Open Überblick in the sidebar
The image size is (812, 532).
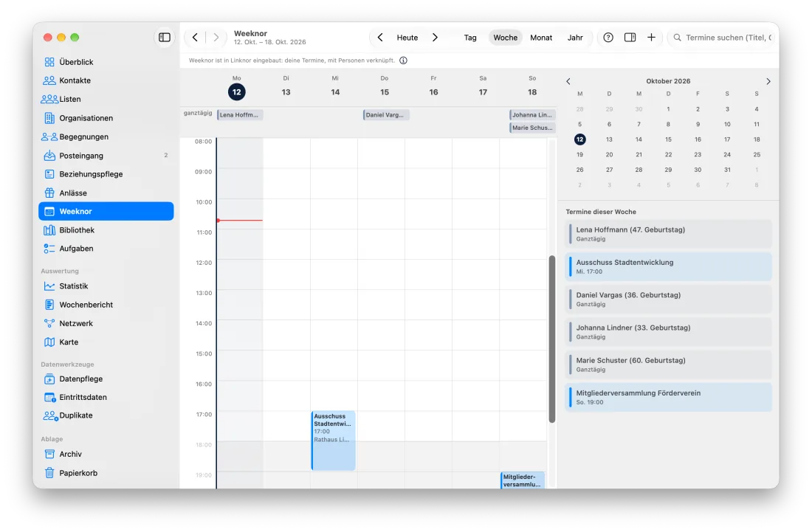[x=106, y=62]
